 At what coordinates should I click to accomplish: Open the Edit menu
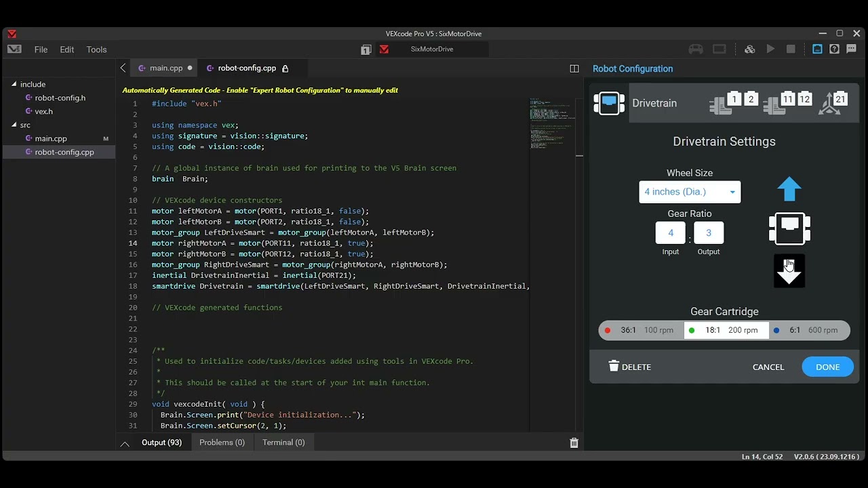point(67,49)
